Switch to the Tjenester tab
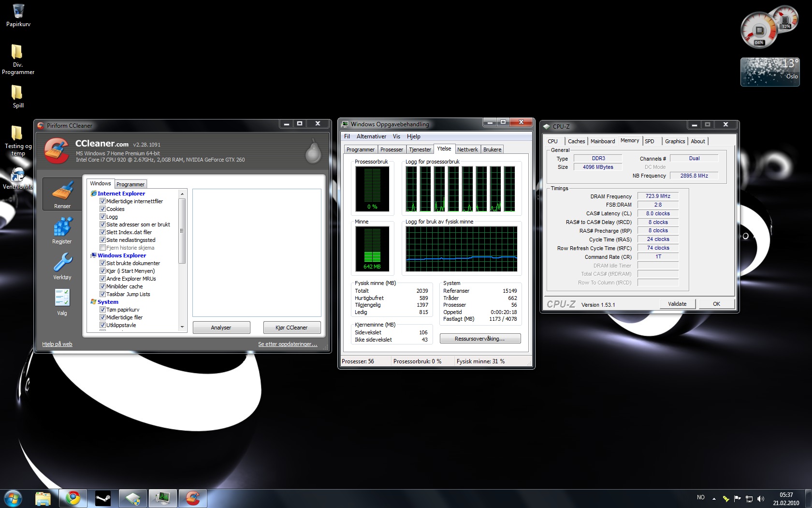Image resolution: width=812 pixels, height=508 pixels. click(420, 149)
